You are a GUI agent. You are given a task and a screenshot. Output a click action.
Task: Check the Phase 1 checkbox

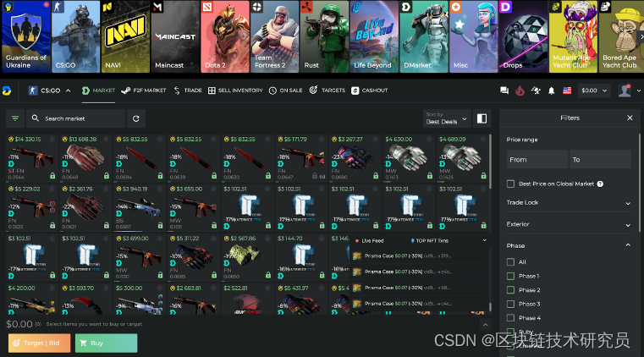click(x=510, y=276)
